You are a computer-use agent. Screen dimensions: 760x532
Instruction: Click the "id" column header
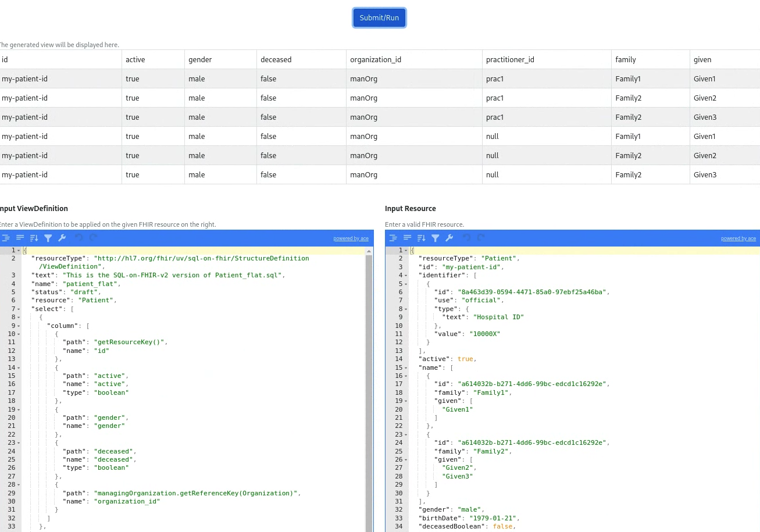59,59
